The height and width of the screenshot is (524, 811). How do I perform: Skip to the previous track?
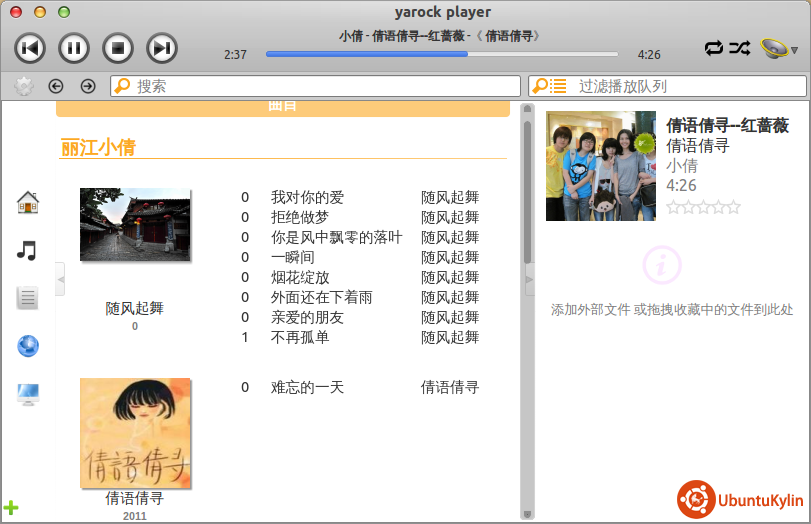30,47
